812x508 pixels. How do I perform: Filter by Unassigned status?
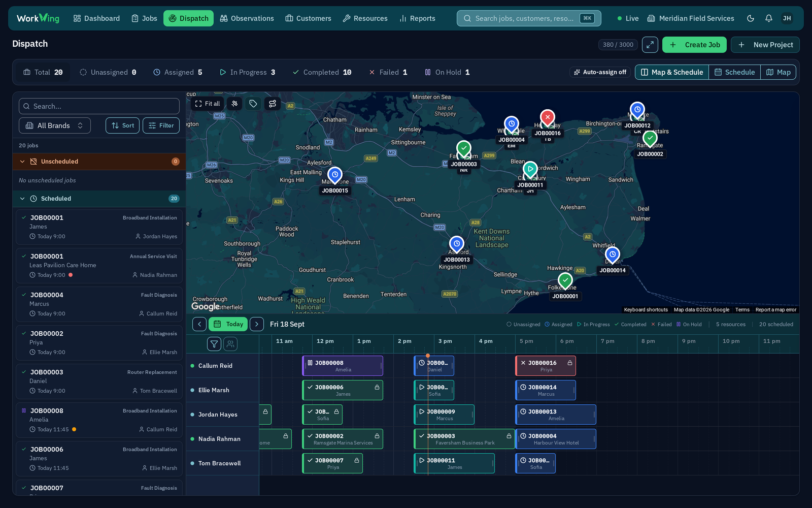pyautogui.click(x=108, y=72)
